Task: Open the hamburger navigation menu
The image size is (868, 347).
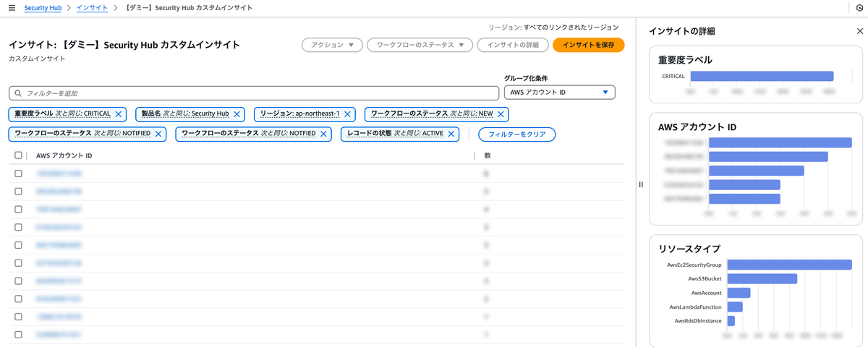Action: 12,7
